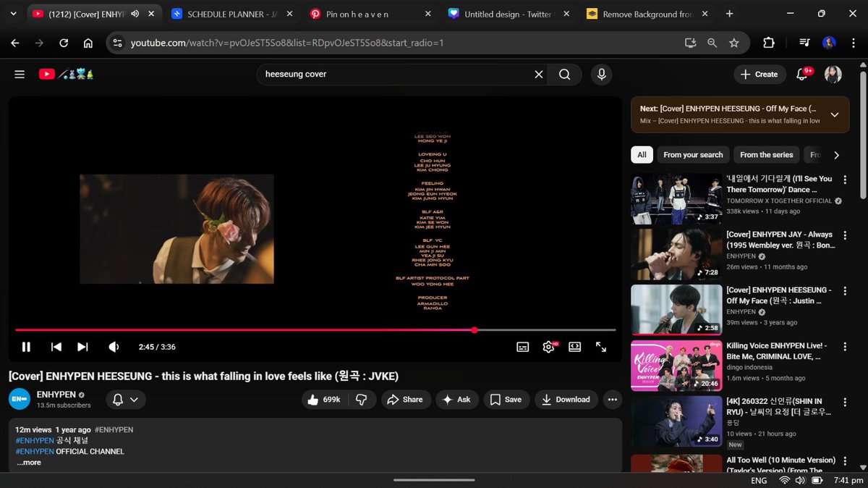Select the All filter chip
868x488 pixels.
pos(642,155)
